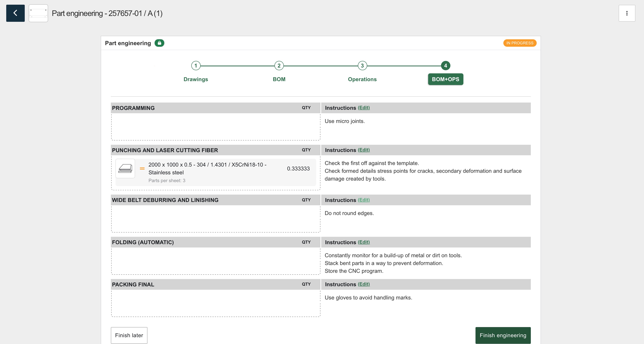Click the Finish later button

click(x=129, y=335)
